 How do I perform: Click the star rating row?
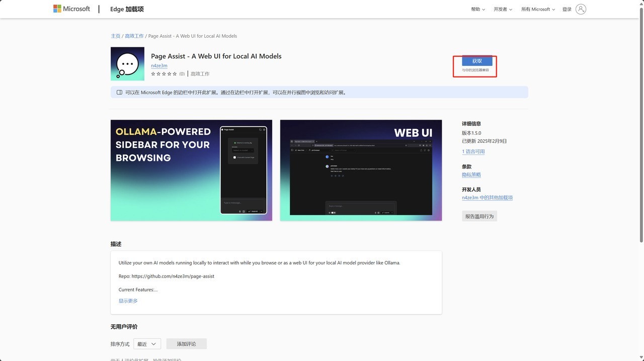164,74
